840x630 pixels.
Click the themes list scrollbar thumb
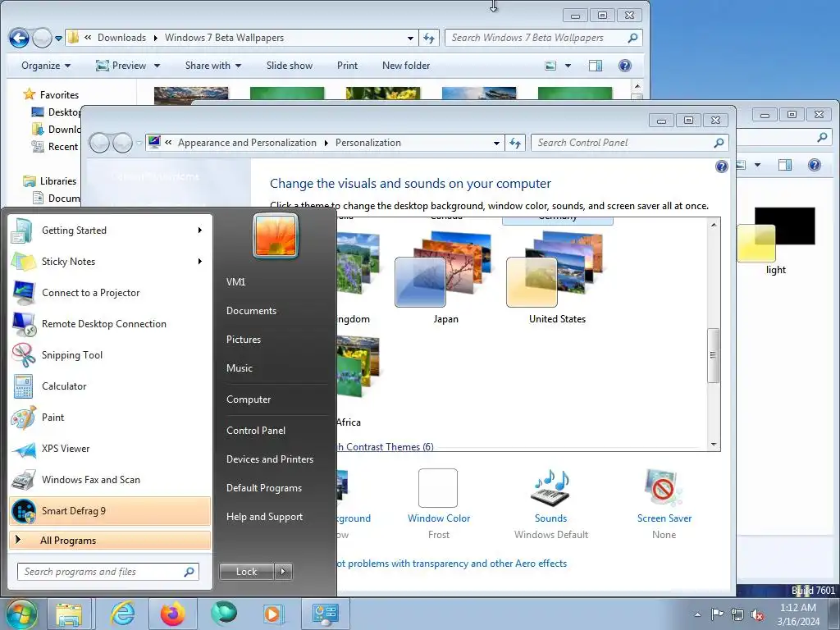[x=713, y=356]
